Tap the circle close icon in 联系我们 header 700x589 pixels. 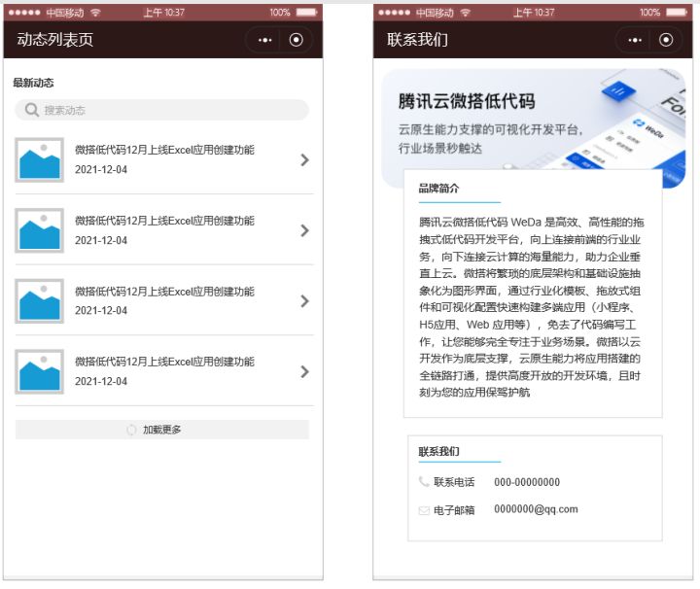(x=666, y=40)
